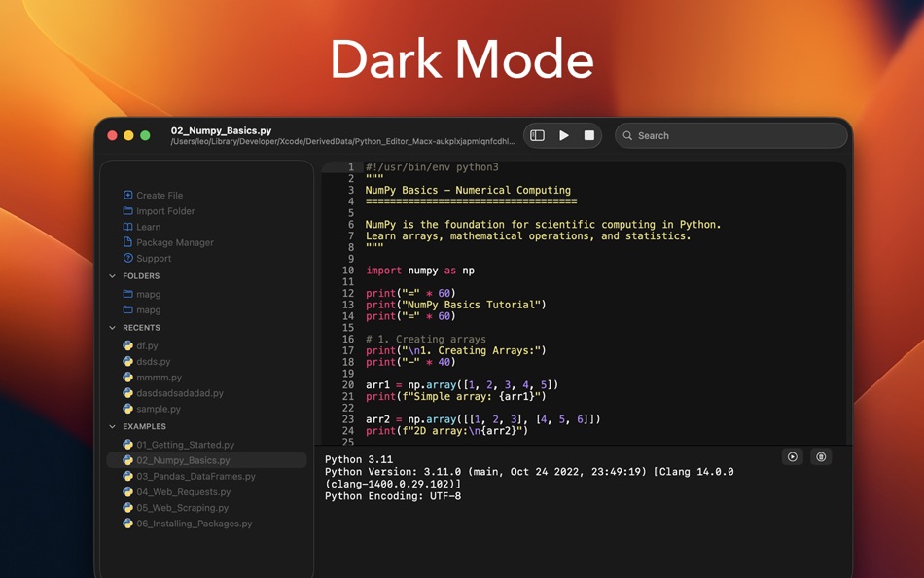
Task: Click inside the Search field
Action: click(x=729, y=135)
